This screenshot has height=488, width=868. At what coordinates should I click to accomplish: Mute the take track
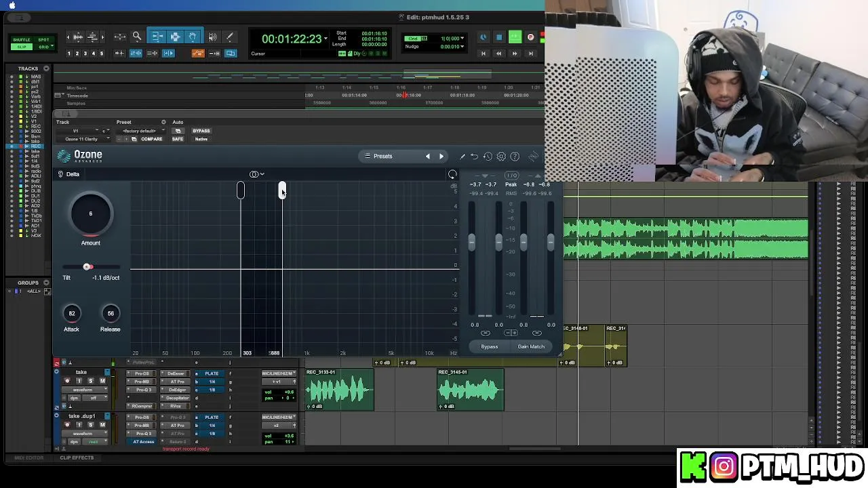point(102,381)
